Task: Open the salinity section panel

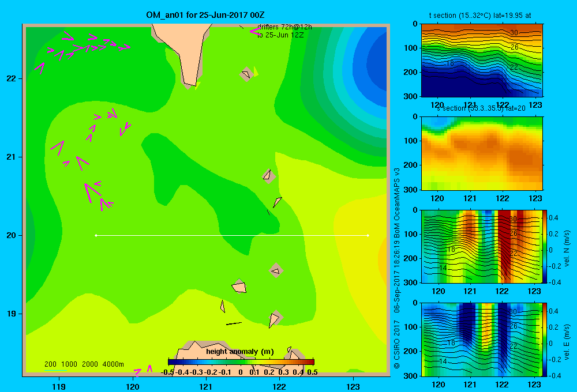Action: [482, 153]
